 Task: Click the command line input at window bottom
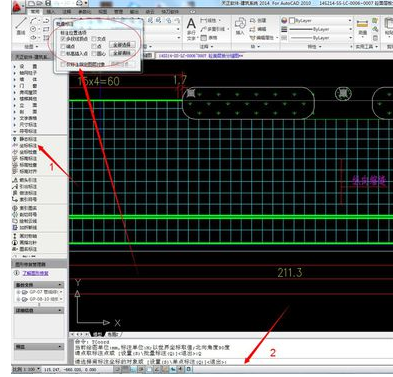[x=233, y=361]
